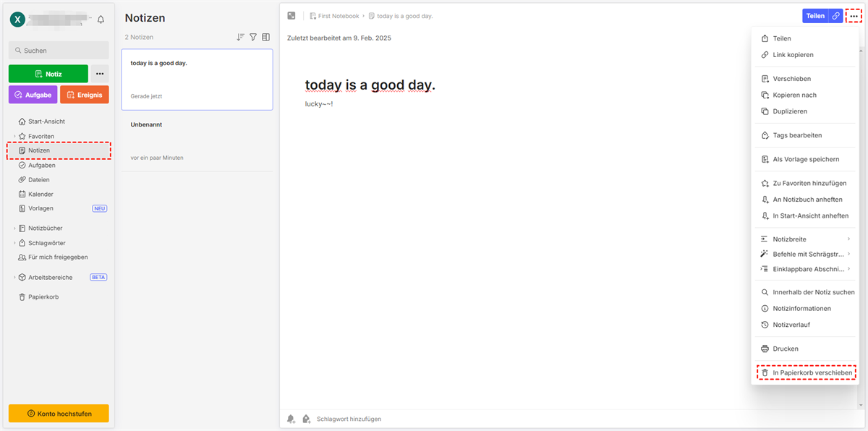Click the copy link icon beside Teilen
The image size is (868, 431).
point(836,16)
